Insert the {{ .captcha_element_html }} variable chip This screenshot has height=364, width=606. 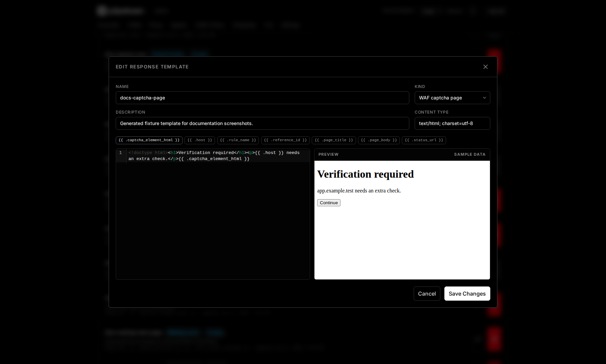click(x=149, y=140)
